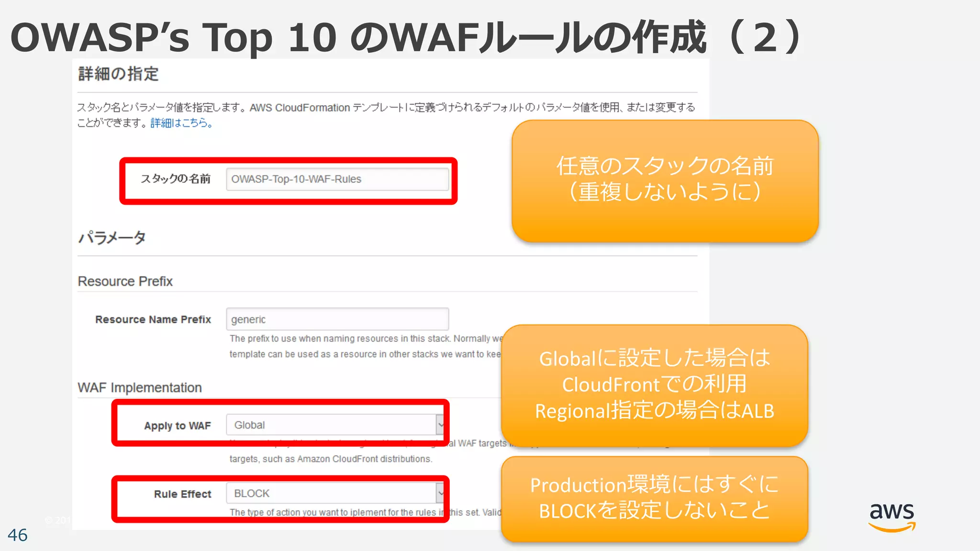Screen dimensions: 980x551
Task: Click the WAF Implementation section label
Action: tap(140, 387)
